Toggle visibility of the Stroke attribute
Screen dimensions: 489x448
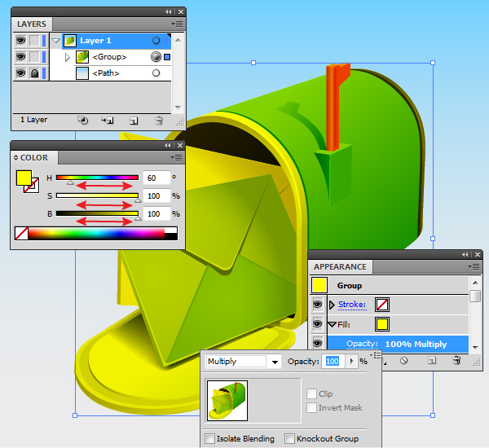click(318, 305)
